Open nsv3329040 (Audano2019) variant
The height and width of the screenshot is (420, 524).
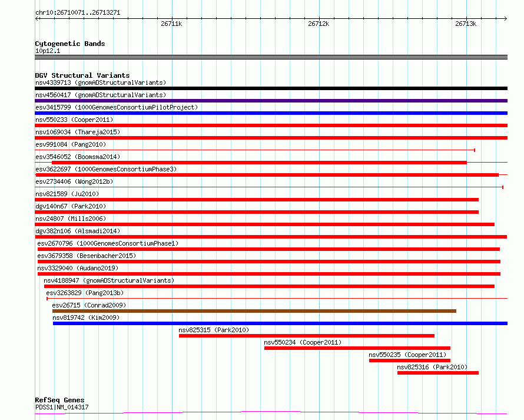pos(78,268)
